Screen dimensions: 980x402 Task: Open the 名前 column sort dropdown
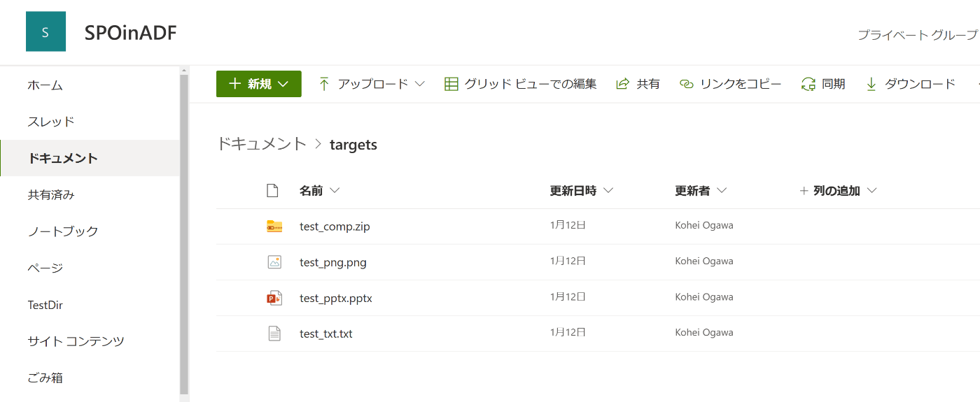tap(334, 191)
